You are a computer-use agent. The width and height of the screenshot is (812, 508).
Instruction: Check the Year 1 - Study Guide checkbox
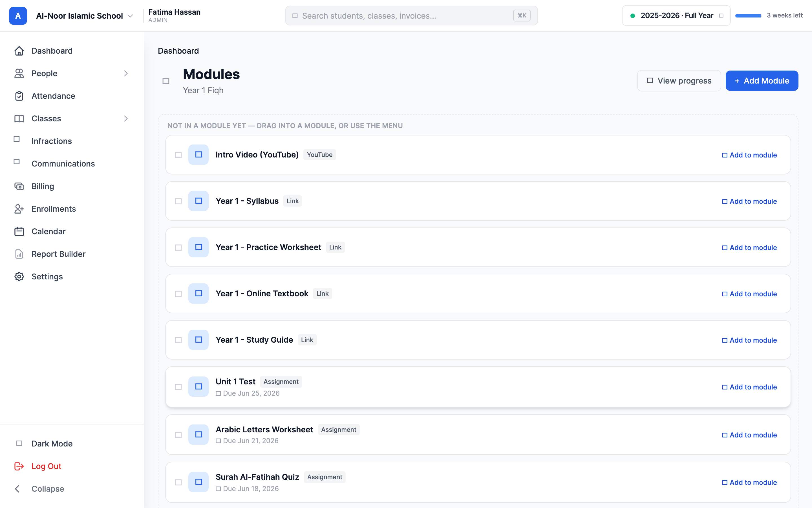(178, 340)
